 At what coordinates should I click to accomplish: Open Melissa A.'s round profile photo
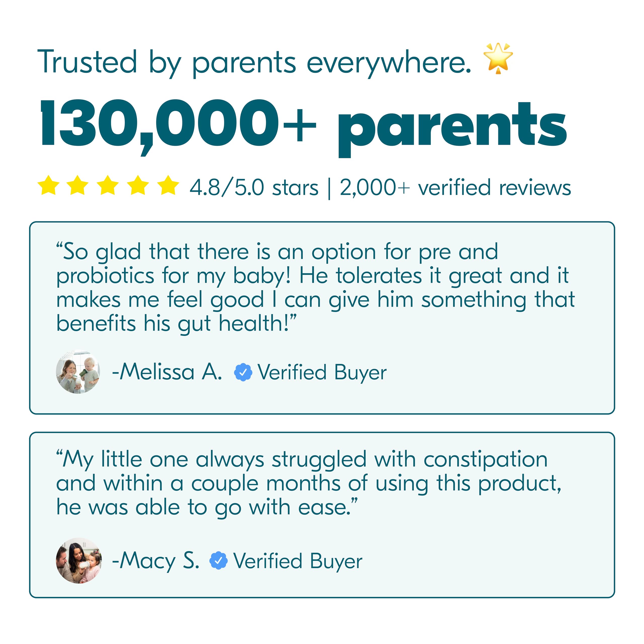(78, 372)
